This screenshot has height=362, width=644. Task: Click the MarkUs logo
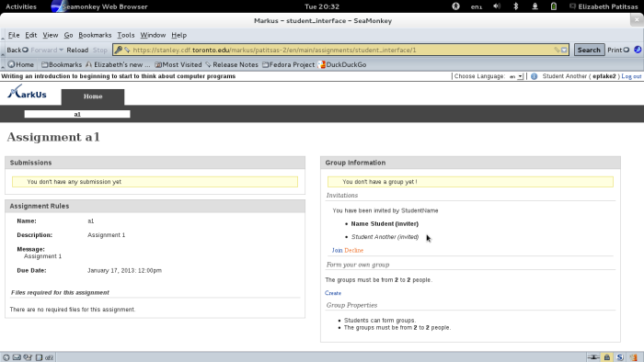coord(27,92)
